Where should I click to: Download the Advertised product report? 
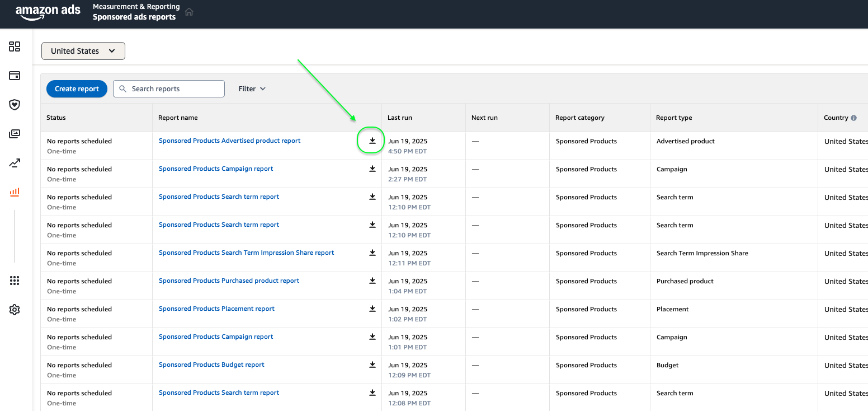372,141
